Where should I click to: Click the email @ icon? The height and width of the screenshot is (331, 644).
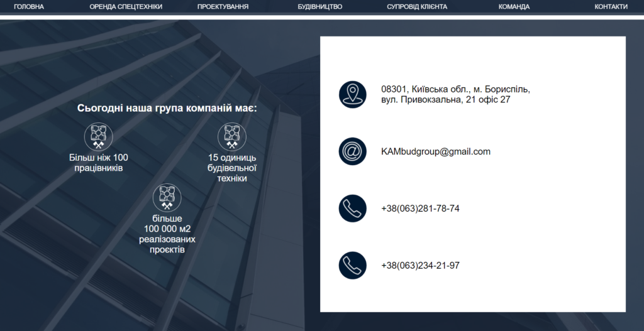[352, 151]
